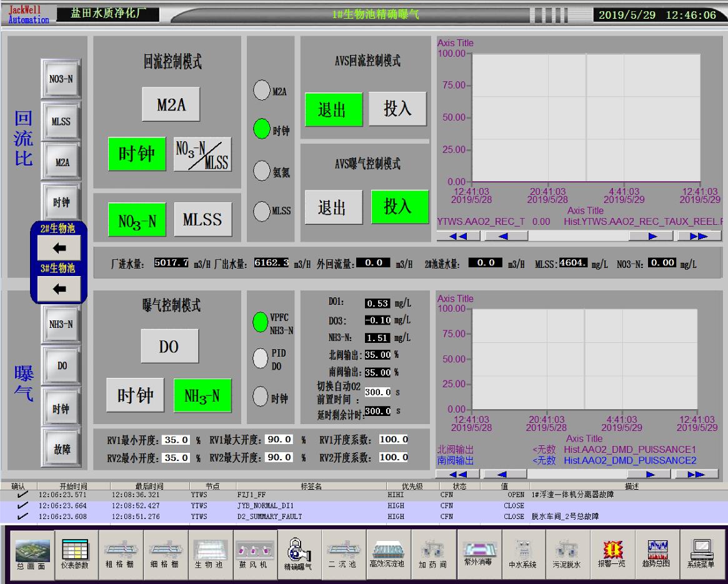Image resolution: width=728 pixels, height=584 pixels.
Task: Rewind lower trend chart fast backward
Action: [458, 474]
